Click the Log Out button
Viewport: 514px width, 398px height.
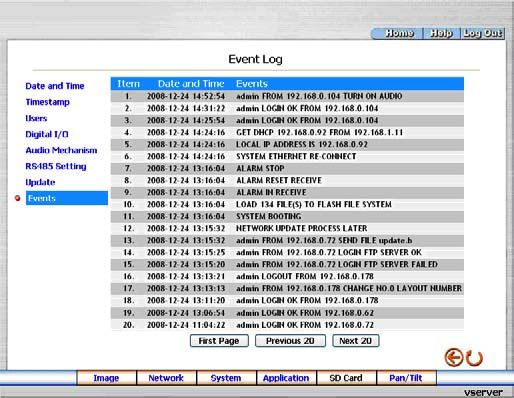click(483, 33)
